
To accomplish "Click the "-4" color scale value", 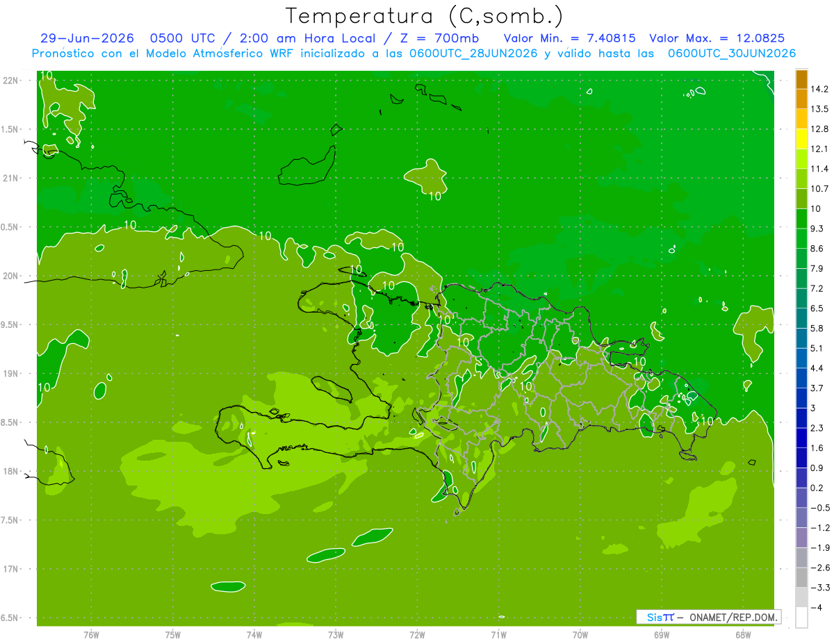I will coord(817,608).
